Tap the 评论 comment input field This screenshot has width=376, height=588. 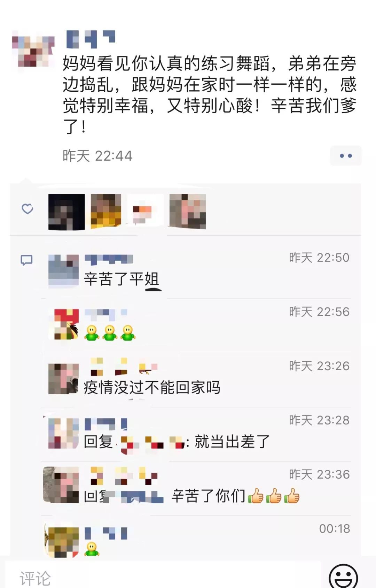(x=163, y=575)
